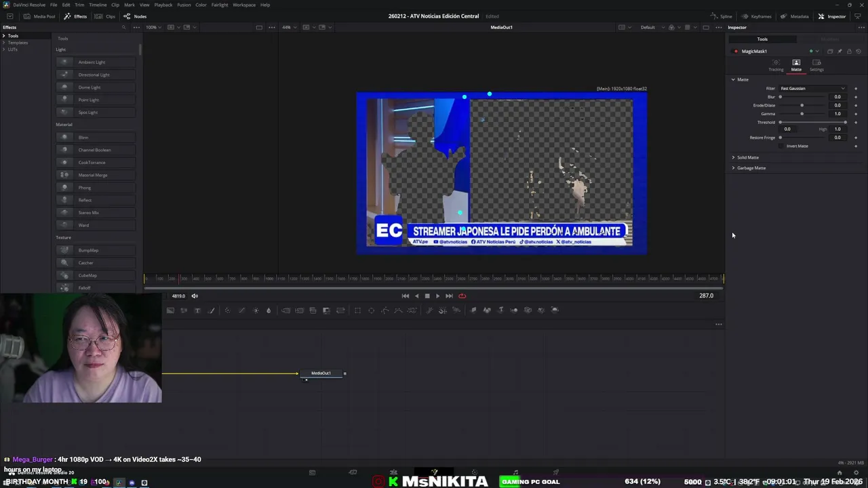
Task: Click the pin icon for MagicMask1
Action: coord(840,52)
